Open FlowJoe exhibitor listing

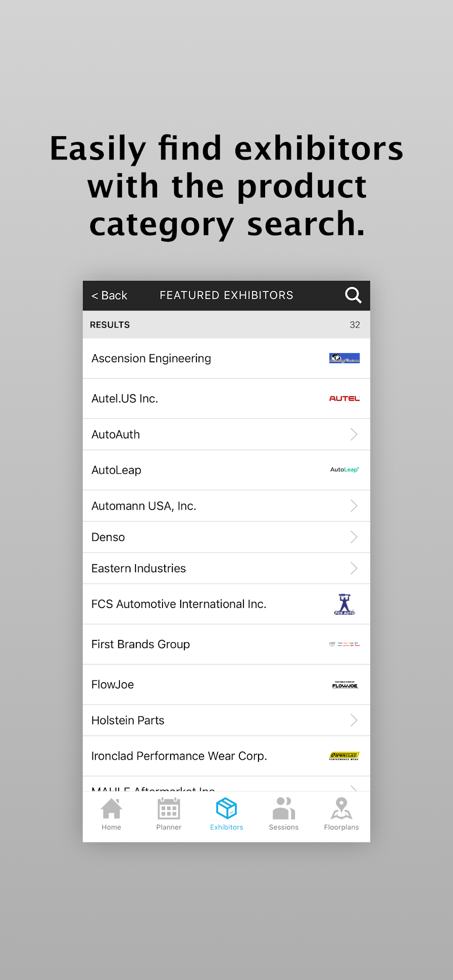[112, 684]
